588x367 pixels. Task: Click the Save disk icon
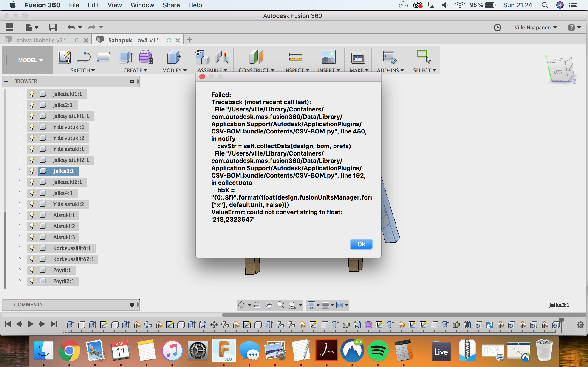click(x=52, y=27)
